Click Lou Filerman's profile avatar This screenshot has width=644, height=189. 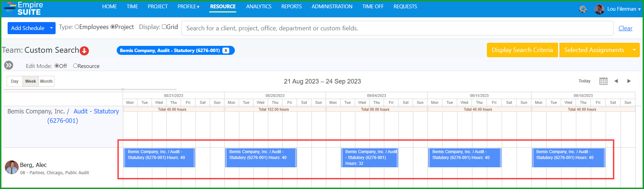(x=599, y=9)
